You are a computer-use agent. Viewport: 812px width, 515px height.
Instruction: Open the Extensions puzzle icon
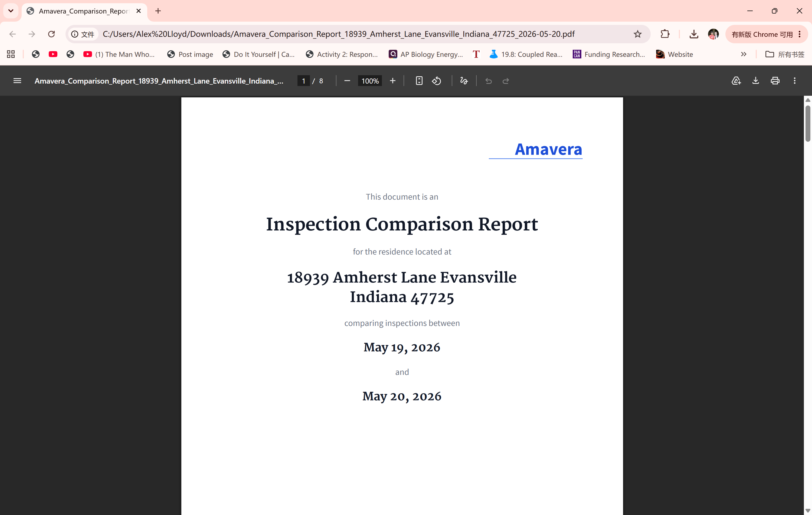pos(665,34)
